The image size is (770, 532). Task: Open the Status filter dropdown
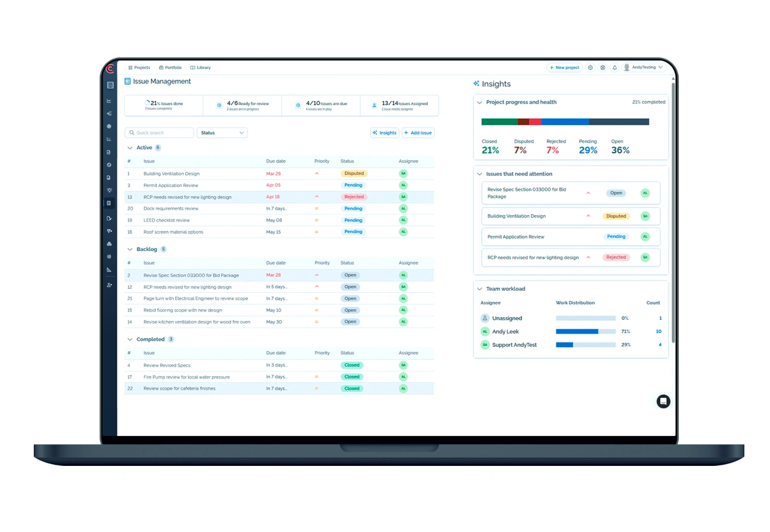tap(222, 133)
